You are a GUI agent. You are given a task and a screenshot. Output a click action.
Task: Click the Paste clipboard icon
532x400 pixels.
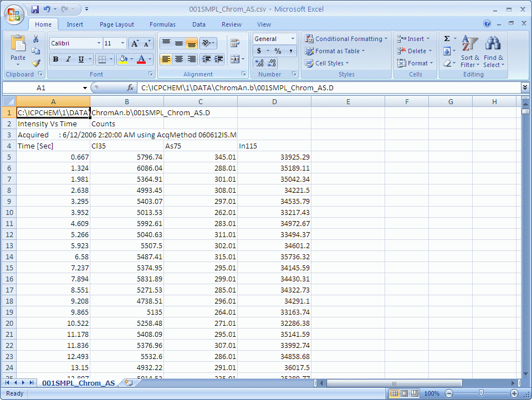coord(18,44)
